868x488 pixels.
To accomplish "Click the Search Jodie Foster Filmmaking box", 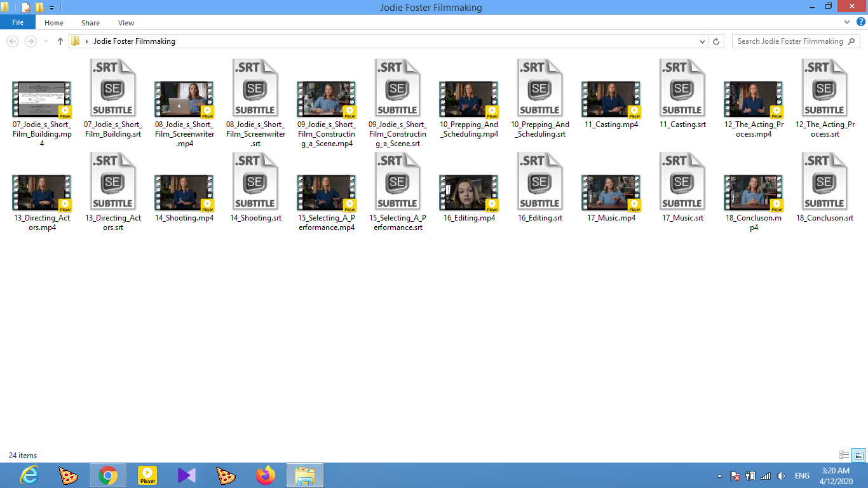I will [x=796, y=41].
